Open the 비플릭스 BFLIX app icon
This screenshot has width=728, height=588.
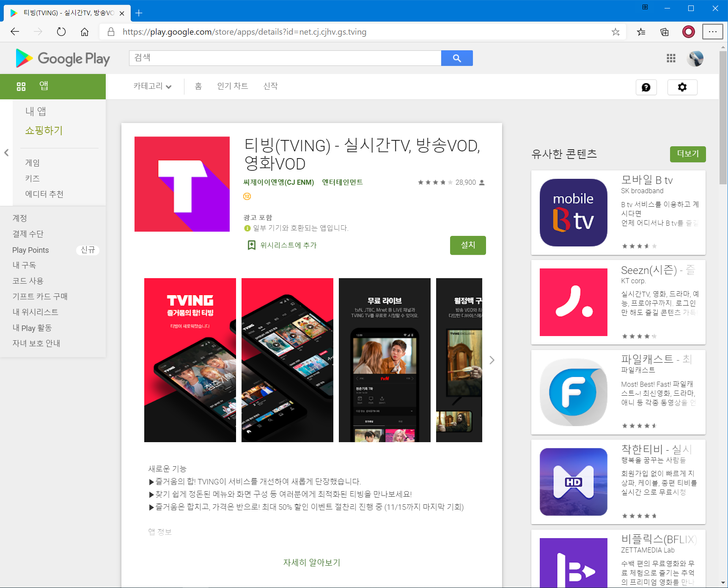pos(574,562)
